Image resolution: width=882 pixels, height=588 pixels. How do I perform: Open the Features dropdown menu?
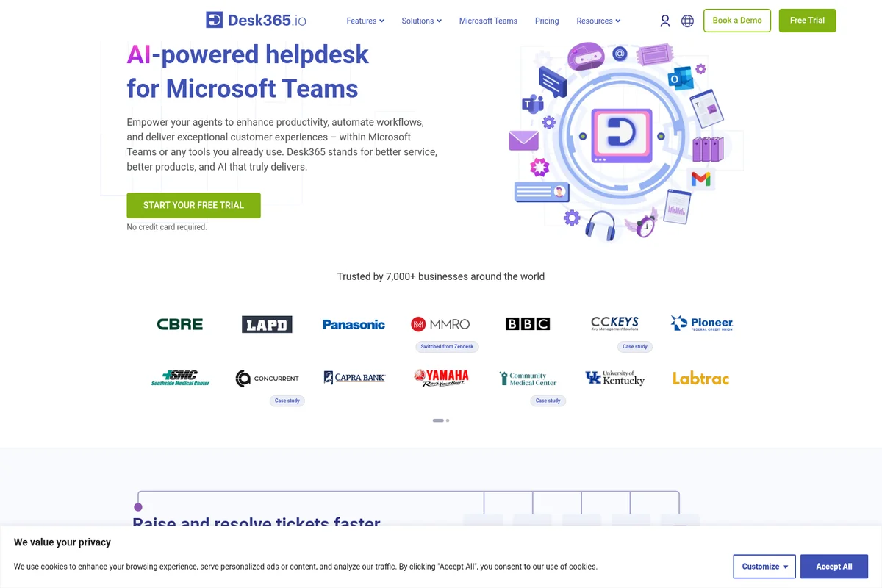click(365, 21)
